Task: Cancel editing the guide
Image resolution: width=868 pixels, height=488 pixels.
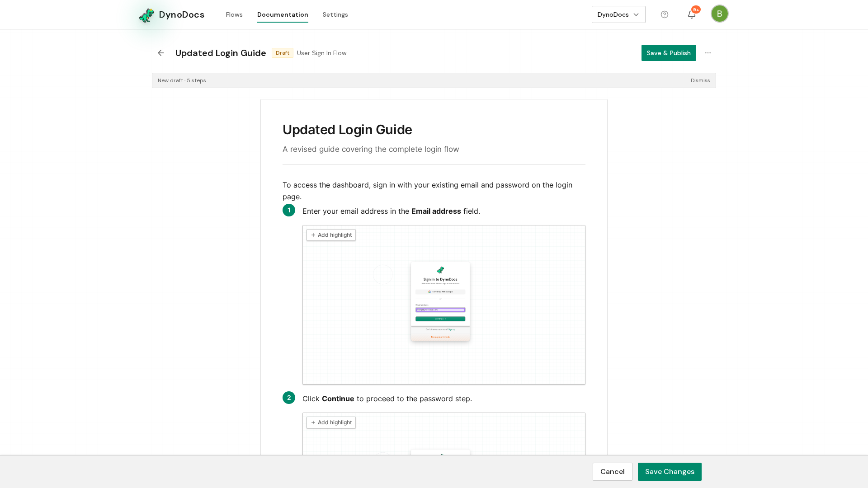Action: coord(613,472)
